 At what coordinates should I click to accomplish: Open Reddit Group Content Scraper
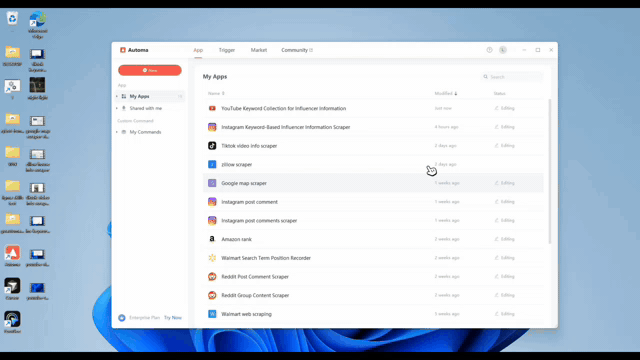[255, 296]
